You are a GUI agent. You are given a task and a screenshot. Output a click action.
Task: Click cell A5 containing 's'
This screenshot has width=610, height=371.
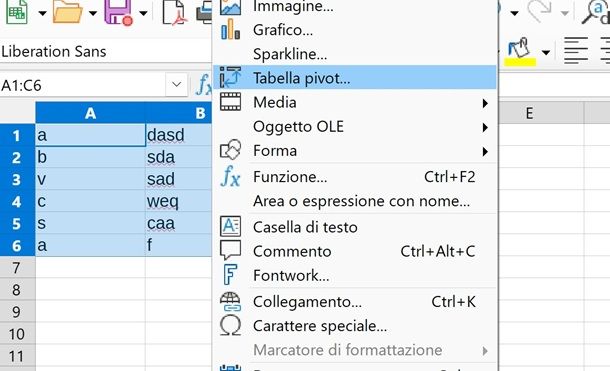coord(90,224)
